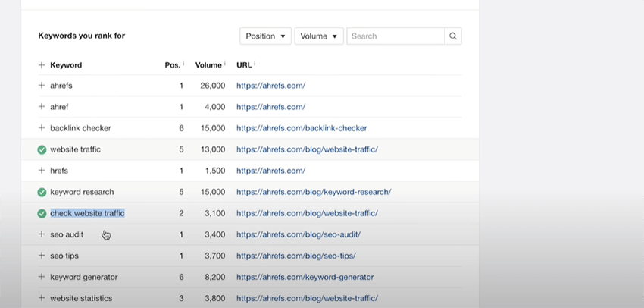This screenshot has width=644, height=308.
Task: Open the blog/keyword-research URL link
Action: (x=314, y=192)
